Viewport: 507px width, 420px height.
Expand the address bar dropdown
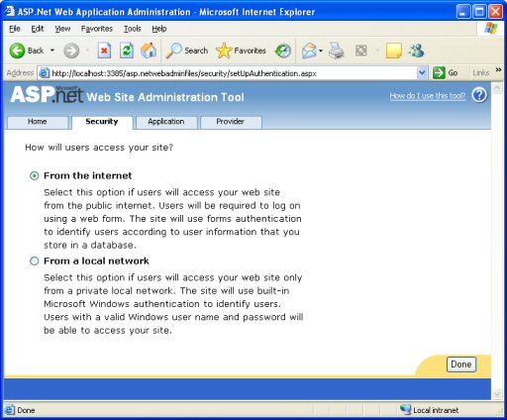click(422, 73)
